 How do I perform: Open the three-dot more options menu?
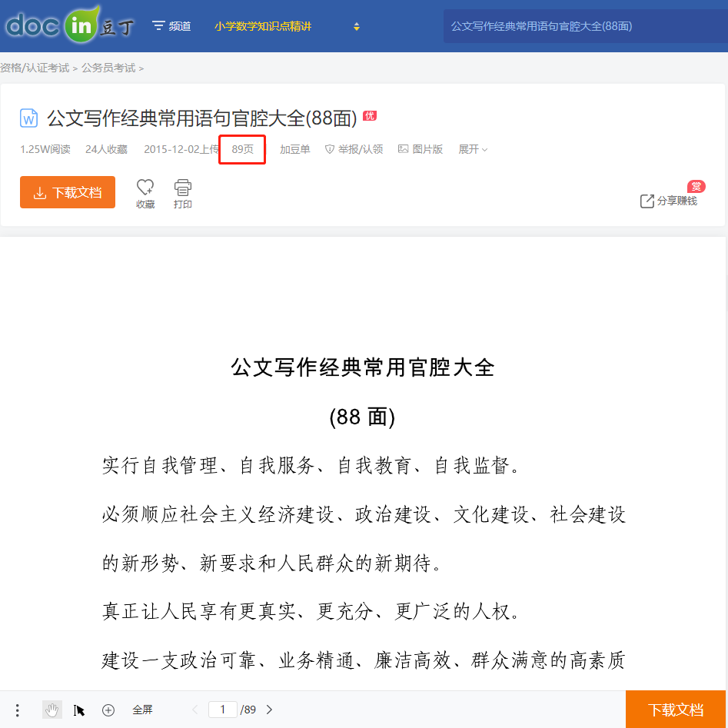pos(17,710)
